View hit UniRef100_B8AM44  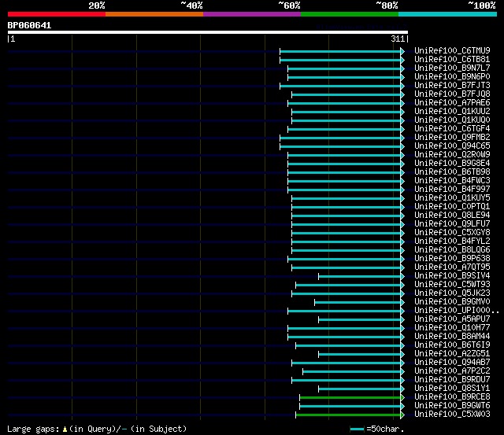[x=452, y=337]
